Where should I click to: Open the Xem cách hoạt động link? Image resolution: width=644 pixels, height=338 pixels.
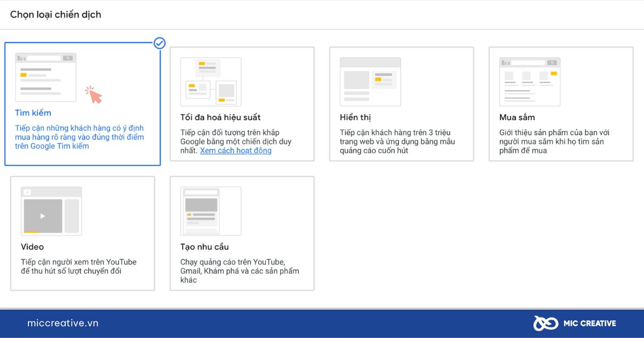[x=236, y=151]
